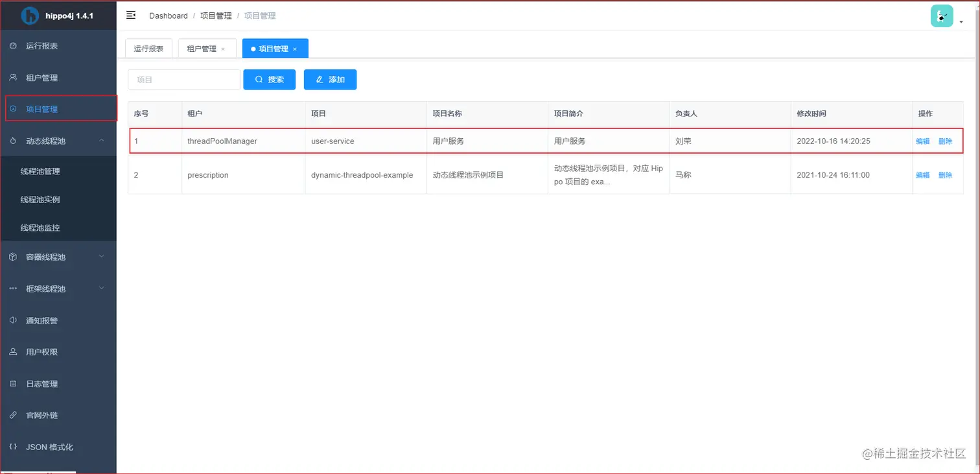This screenshot has width=980, height=474.
Task: Click the 日志管理 log icon
Action: 13,384
